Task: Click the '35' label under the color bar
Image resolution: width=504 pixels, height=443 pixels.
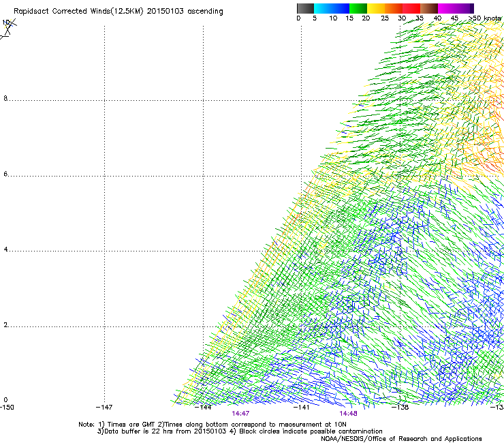Action: (x=420, y=18)
